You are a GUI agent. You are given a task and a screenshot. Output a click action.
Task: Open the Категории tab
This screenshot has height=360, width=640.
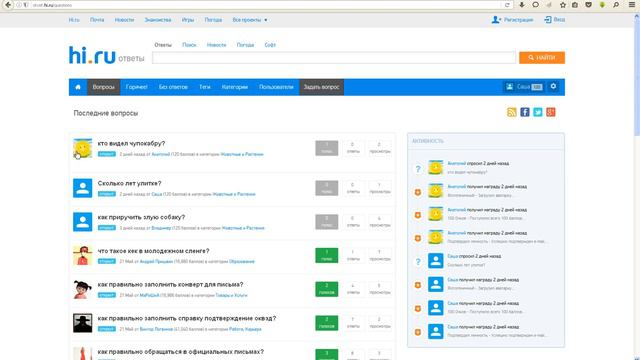tap(235, 87)
